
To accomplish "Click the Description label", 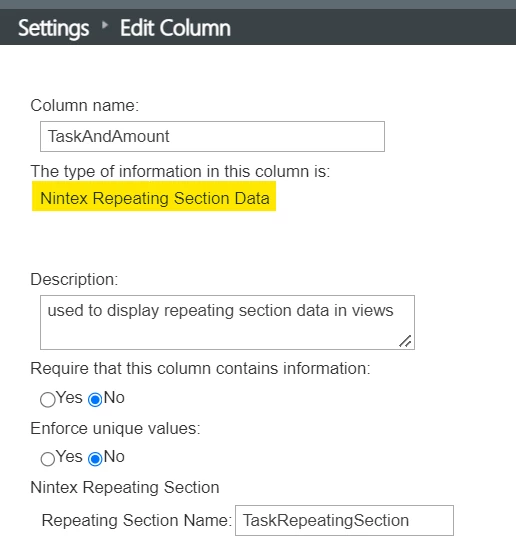I will [74, 279].
